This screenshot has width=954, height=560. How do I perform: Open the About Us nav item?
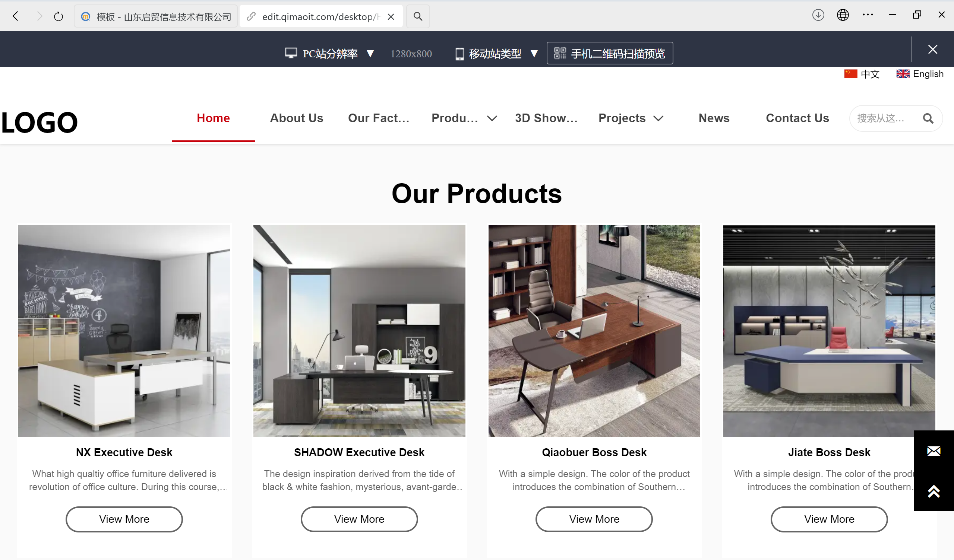click(296, 118)
